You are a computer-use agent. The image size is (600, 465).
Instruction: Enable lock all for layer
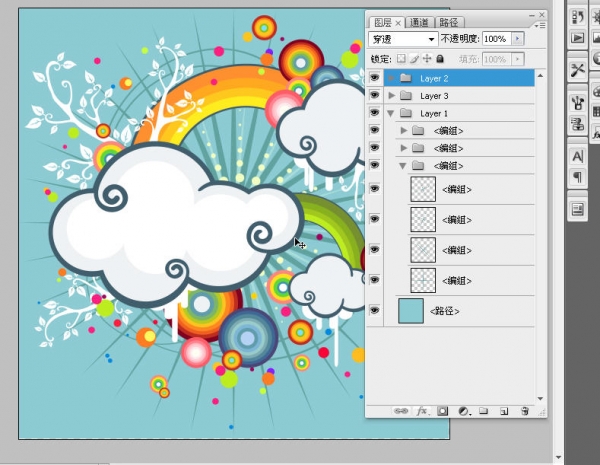[440, 59]
